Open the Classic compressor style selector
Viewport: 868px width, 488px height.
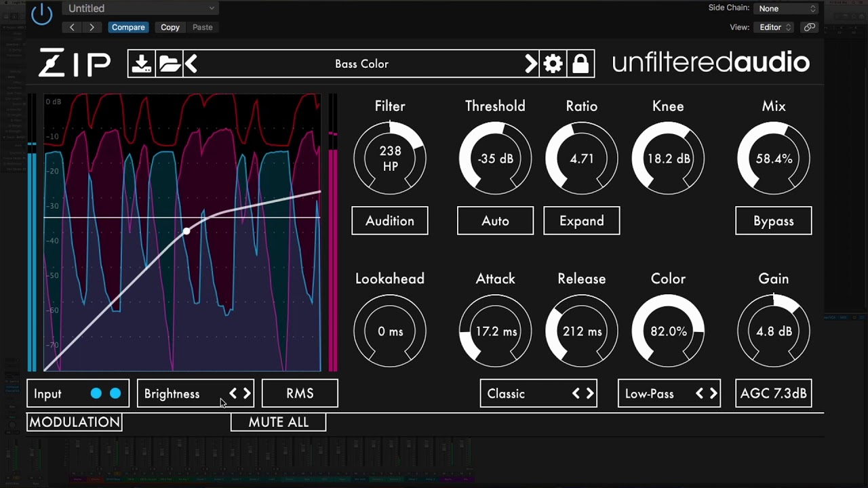click(538, 394)
